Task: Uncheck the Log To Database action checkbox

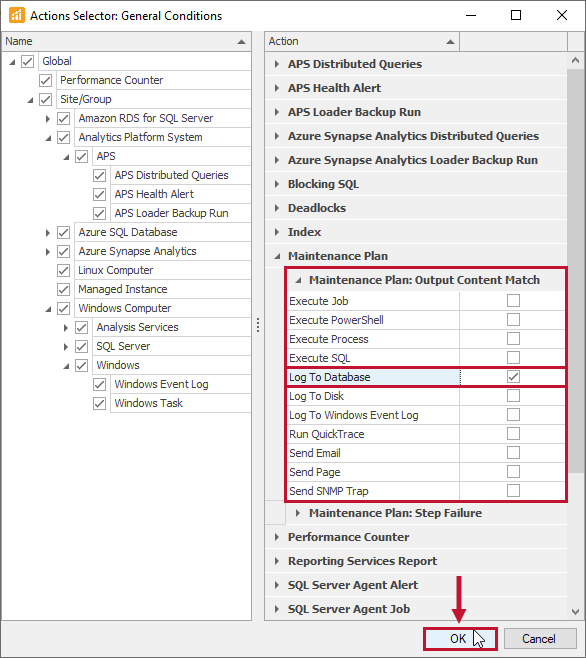Action: point(513,377)
